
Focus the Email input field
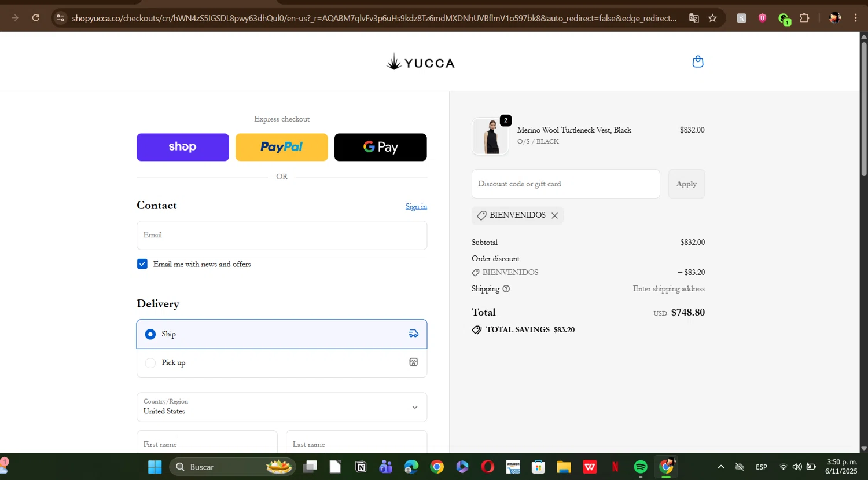point(282,235)
